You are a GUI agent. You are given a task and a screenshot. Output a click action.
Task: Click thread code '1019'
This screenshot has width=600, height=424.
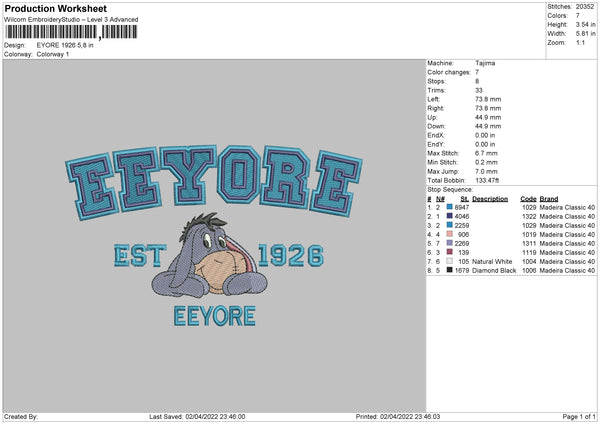click(529, 235)
